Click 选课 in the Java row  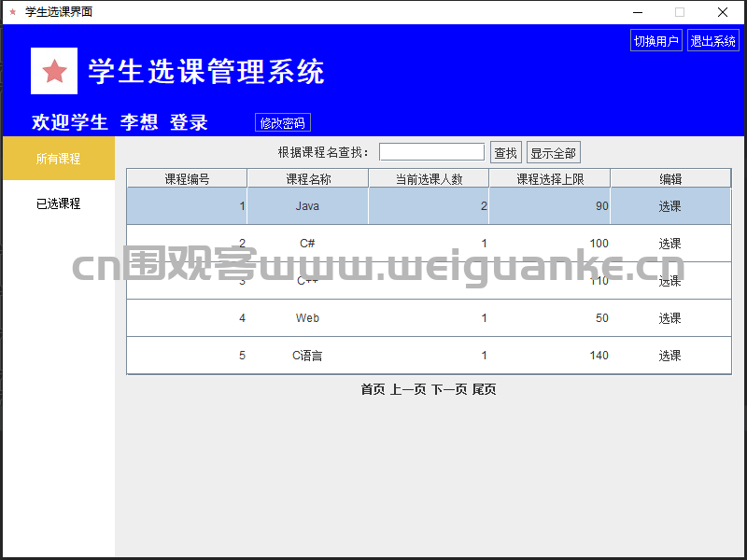tap(669, 206)
